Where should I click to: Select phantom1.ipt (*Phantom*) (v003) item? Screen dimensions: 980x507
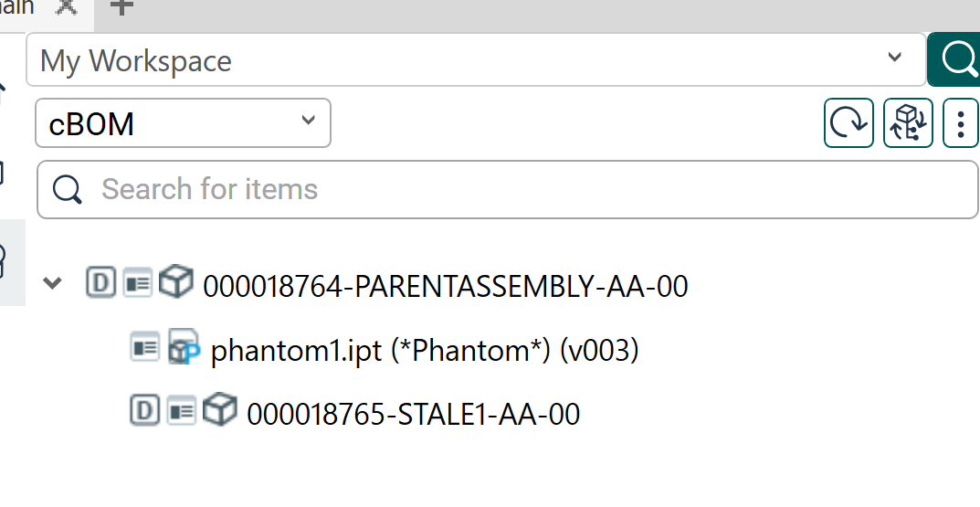424,351
